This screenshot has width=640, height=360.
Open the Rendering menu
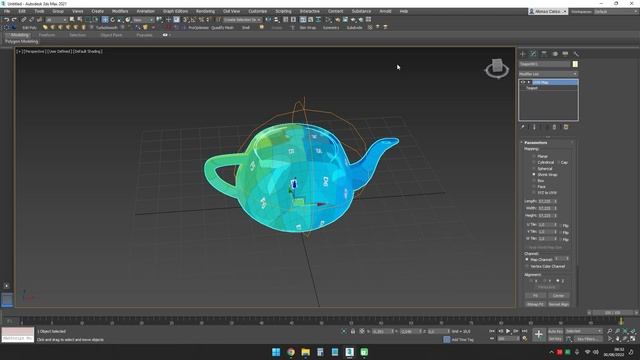[x=205, y=11]
